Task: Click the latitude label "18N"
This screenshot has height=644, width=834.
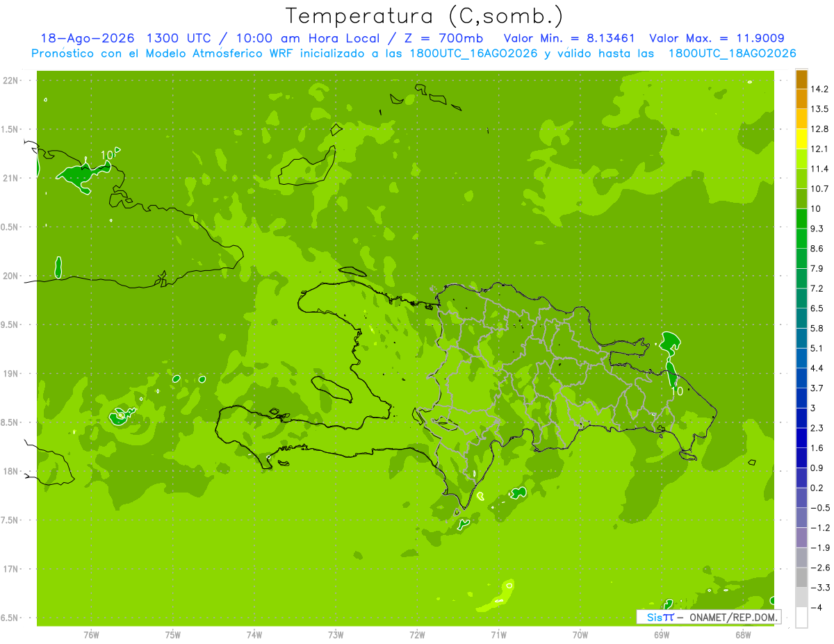Action: click(x=12, y=471)
